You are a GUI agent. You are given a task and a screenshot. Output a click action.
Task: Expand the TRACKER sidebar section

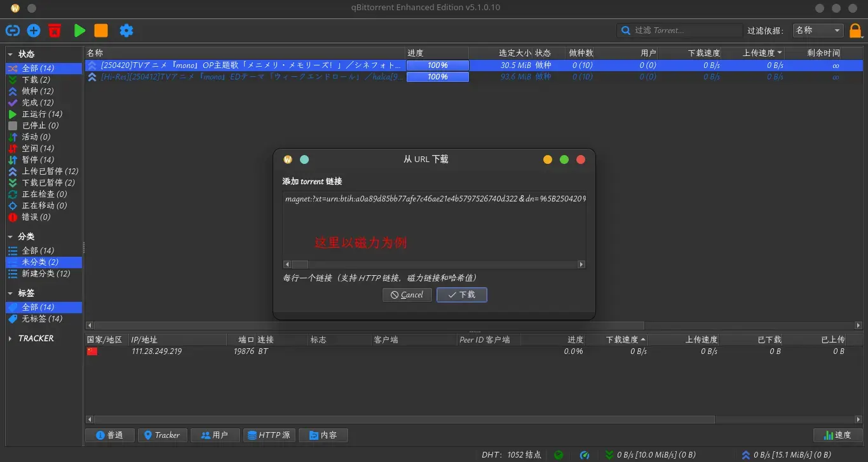click(10, 339)
